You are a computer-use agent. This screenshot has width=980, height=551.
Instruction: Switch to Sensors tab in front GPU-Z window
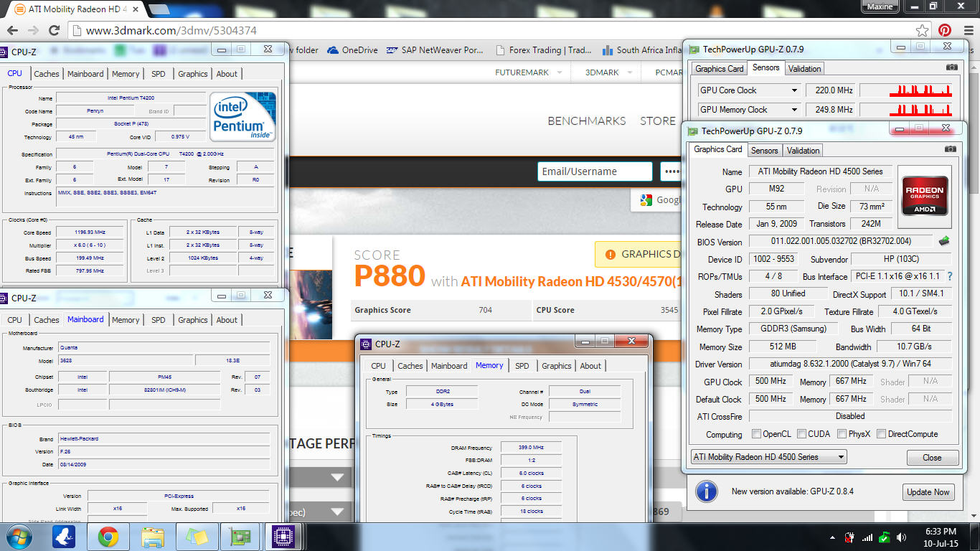[x=764, y=151]
